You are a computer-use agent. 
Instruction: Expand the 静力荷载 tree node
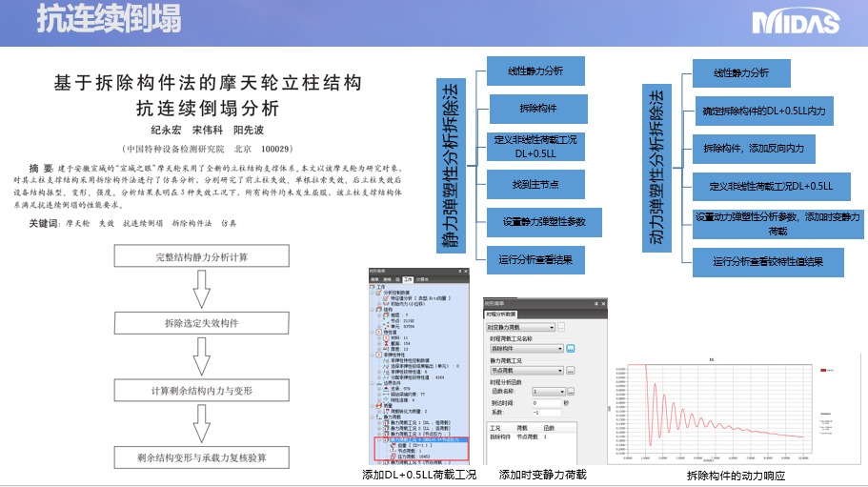point(373,416)
